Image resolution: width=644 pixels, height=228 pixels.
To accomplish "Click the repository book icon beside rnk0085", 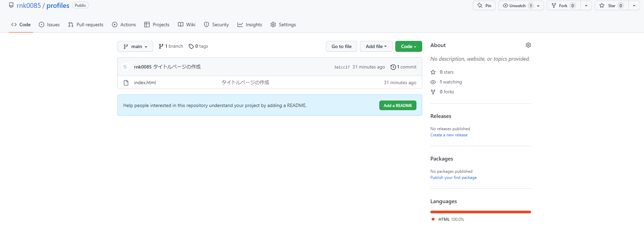I will click(x=11, y=5).
